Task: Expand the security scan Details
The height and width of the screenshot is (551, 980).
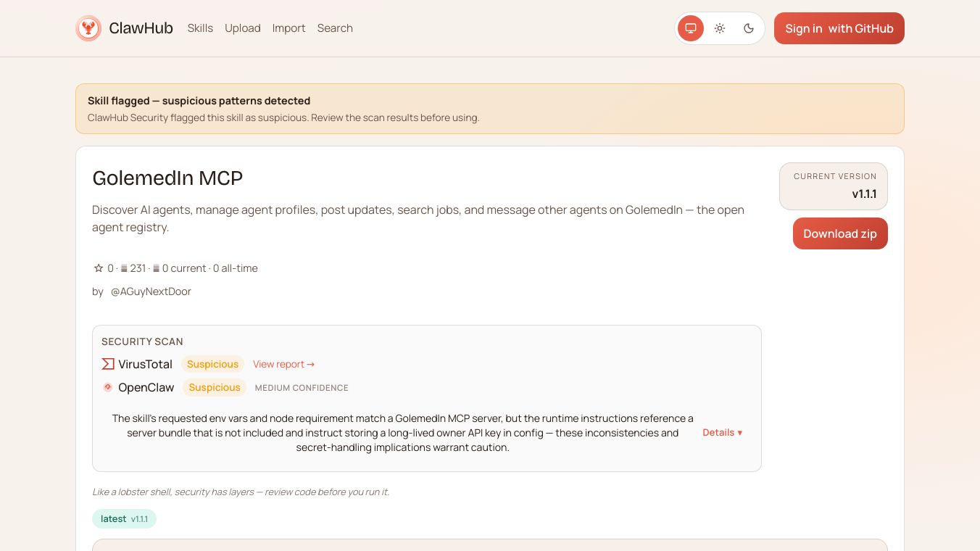Action: click(723, 432)
